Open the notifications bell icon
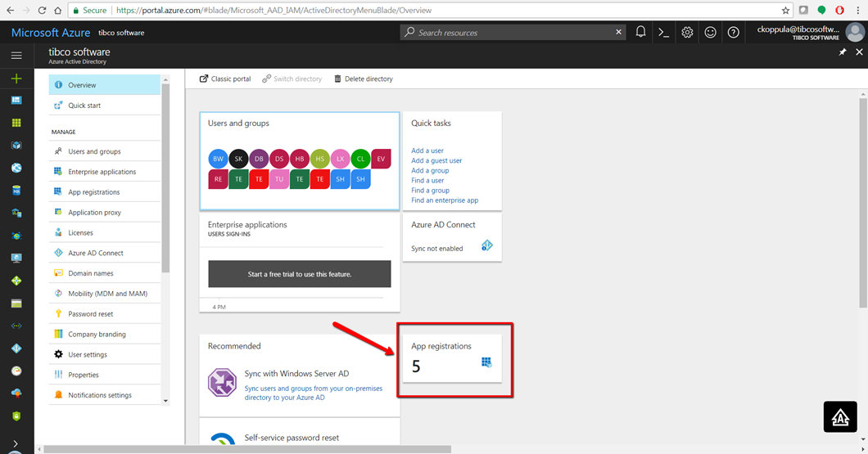This screenshot has width=868, height=454. coord(640,32)
